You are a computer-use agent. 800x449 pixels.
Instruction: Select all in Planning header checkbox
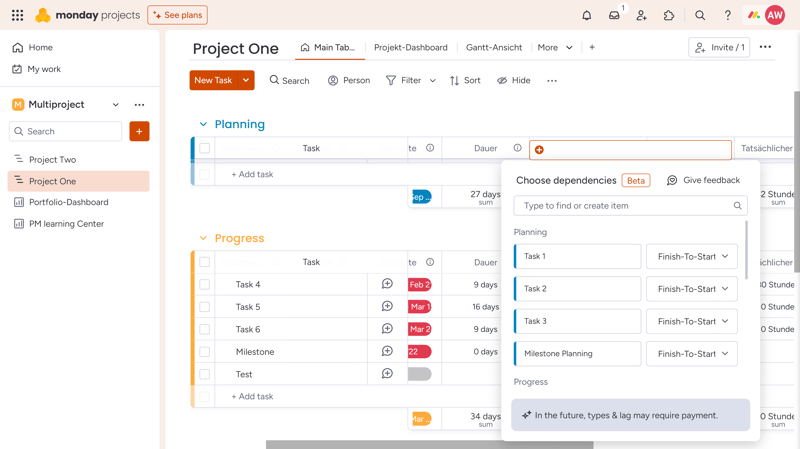[x=205, y=148]
